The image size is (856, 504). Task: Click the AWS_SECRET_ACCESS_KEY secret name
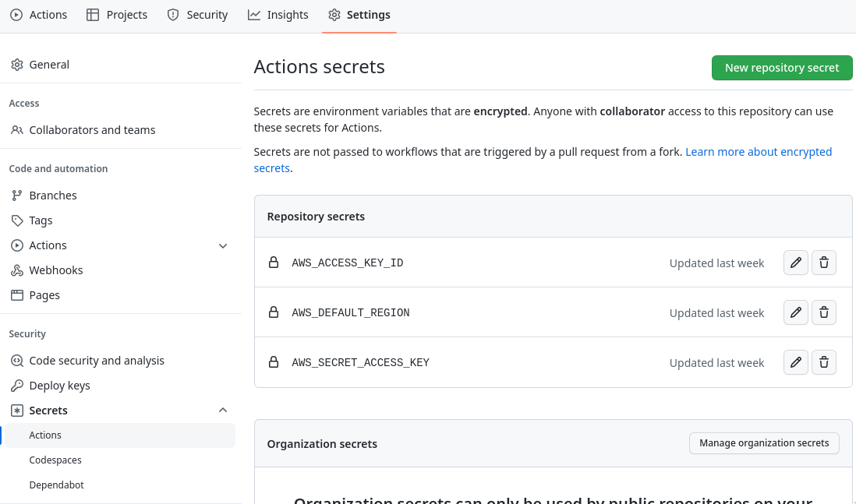coord(360,362)
